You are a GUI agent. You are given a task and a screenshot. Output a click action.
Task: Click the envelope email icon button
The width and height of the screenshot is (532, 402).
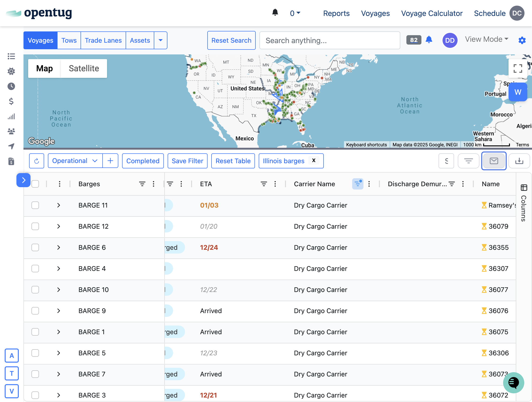493,161
